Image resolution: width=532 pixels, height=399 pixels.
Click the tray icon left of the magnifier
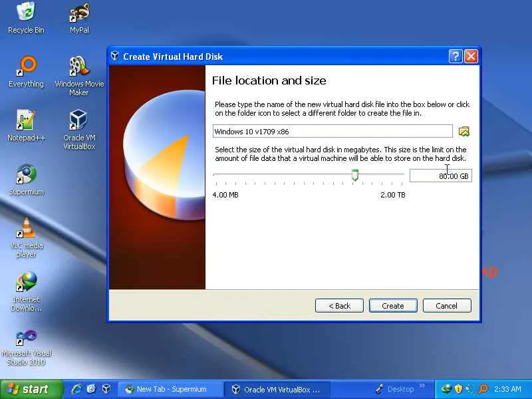pyautogui.click(x=471, y=389)
